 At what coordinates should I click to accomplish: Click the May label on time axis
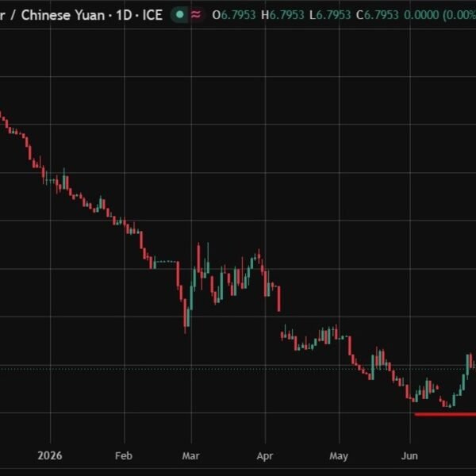(339, 456)
